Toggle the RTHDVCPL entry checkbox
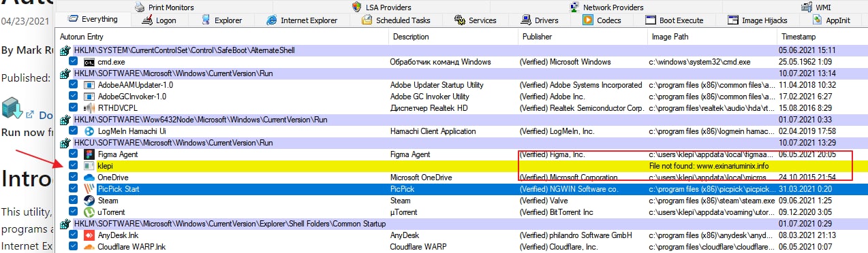 pyautogui.click(x=73, y=108)
